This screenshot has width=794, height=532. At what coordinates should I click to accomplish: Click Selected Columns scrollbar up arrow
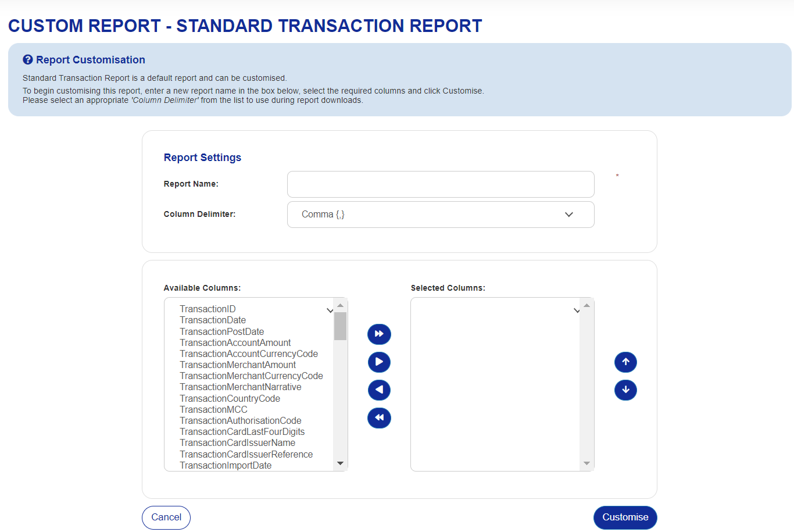tap(587, 305)
